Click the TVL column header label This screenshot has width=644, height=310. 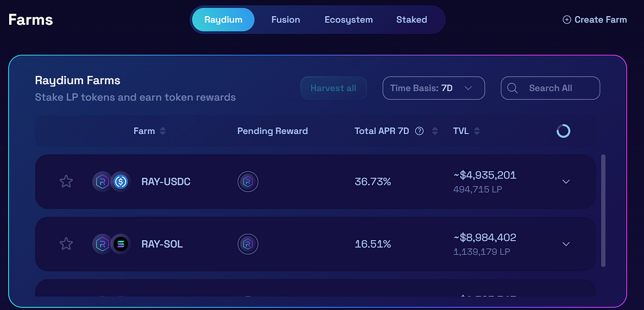pos(461,131)
